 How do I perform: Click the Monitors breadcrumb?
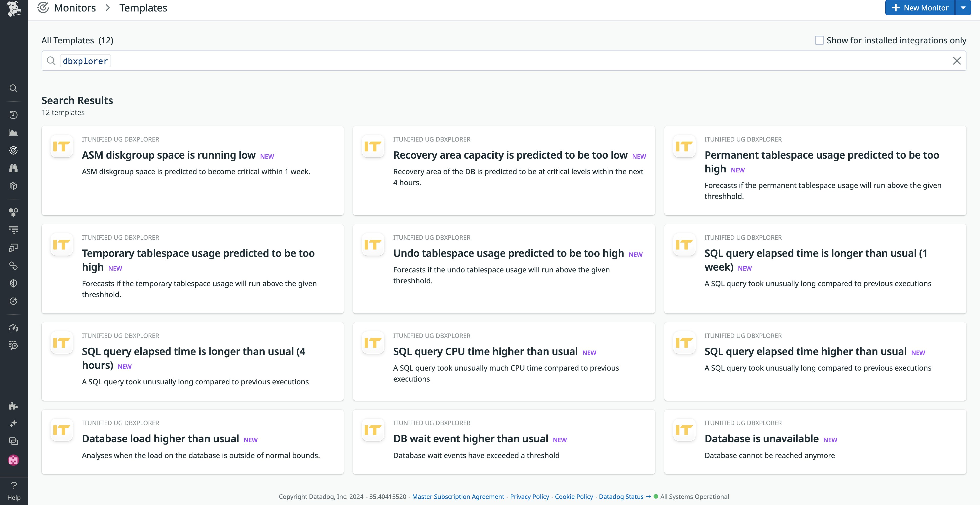75,8
